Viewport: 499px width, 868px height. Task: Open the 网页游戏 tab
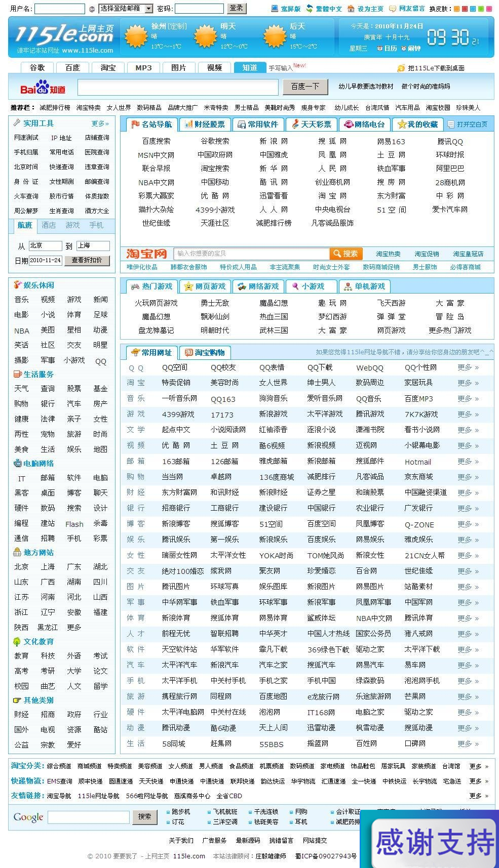tap(205, 286)
